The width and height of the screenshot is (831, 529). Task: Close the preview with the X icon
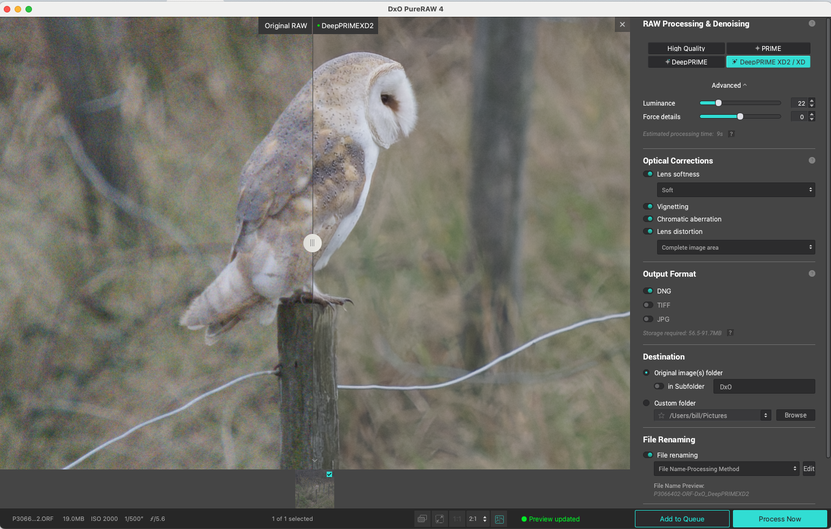pos(622,25)
